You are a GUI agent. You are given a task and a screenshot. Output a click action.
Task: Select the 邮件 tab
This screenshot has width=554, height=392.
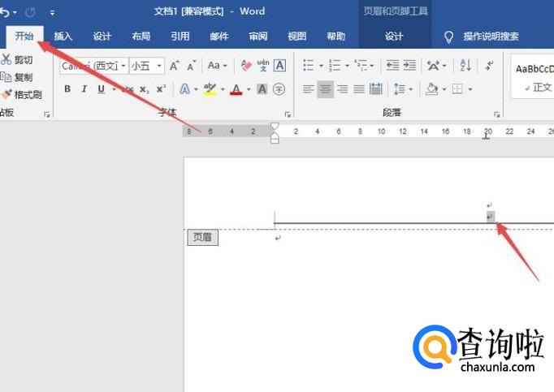[x=219, y=36]
